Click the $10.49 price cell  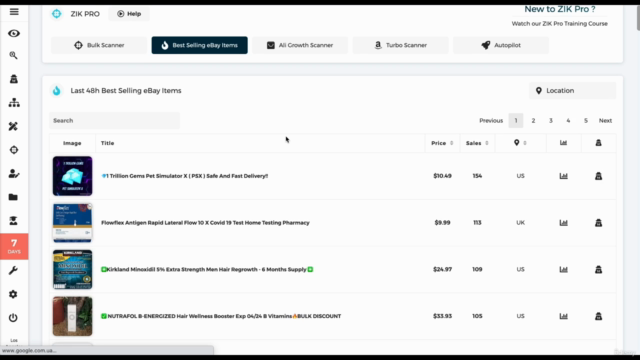pyautogui.click(x=442, y=176)
